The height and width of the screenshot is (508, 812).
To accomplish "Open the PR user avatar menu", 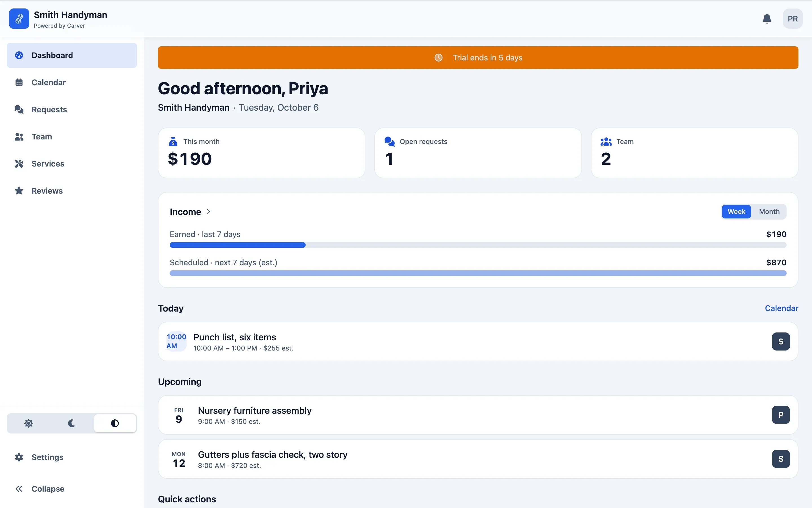I will tap(793, 18).
